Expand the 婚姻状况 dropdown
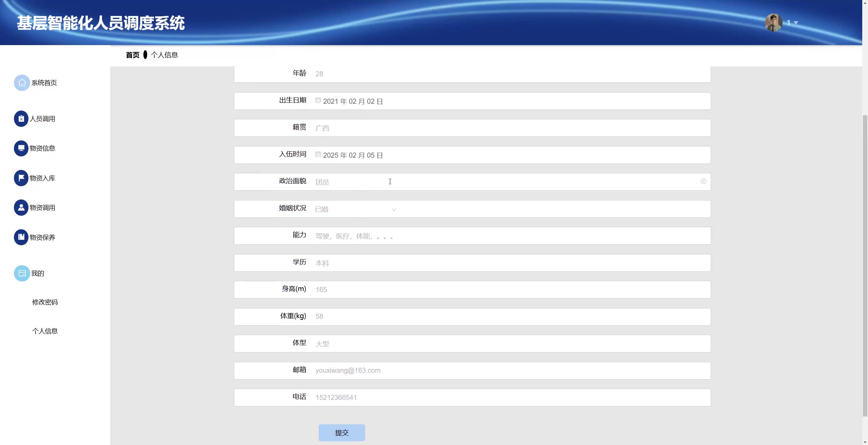 (394, 209)
